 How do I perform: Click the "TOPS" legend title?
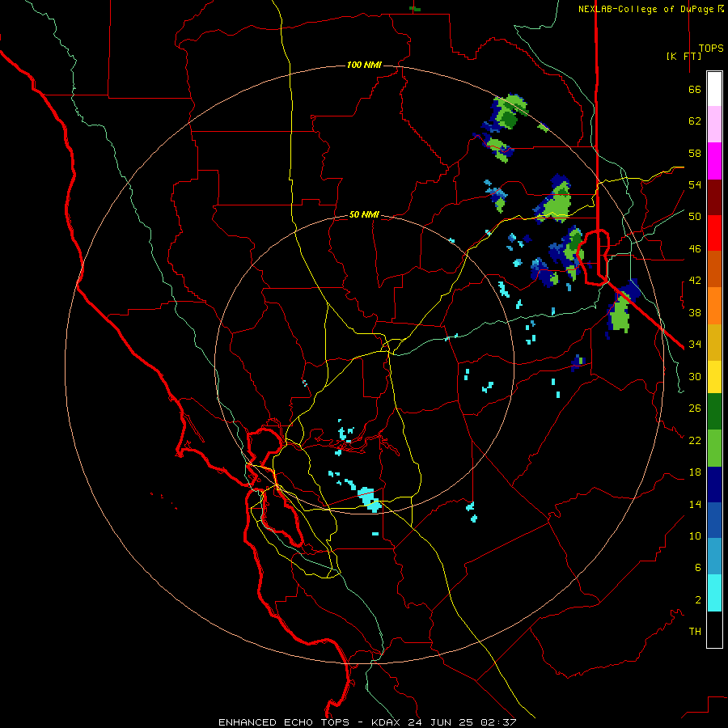click(711, 49)
